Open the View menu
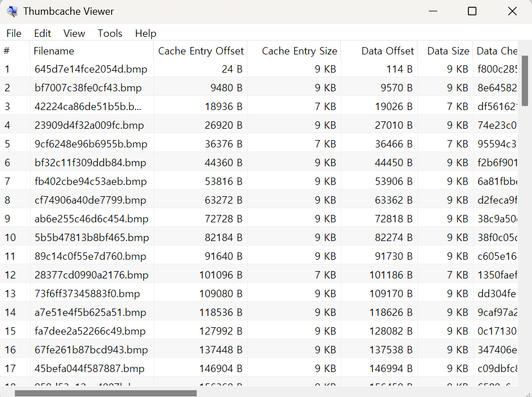The height and width of the screenshot is (397, 532). pos(74,33)
